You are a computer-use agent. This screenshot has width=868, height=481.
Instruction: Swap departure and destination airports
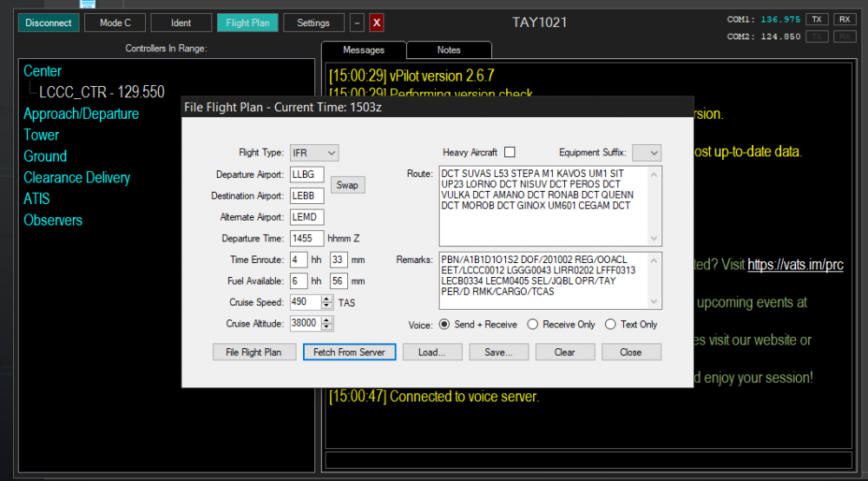point(347,185)
